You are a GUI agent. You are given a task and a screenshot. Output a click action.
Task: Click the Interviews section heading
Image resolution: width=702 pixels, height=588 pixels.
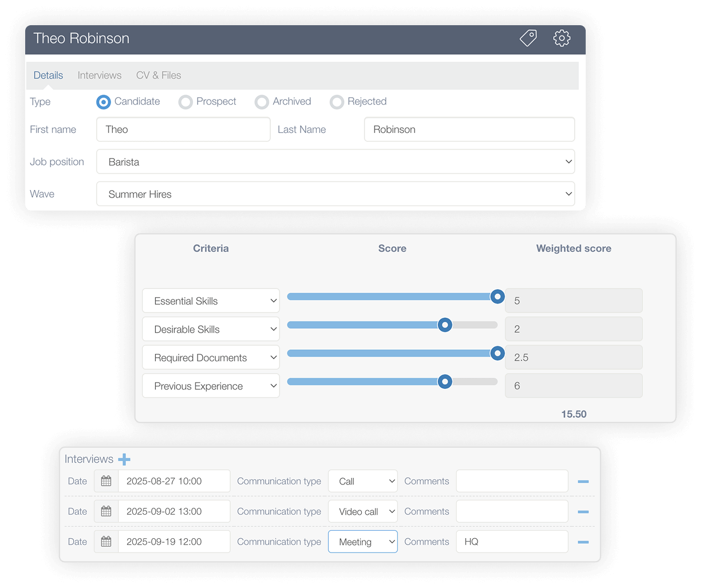(x=89, y=459)
